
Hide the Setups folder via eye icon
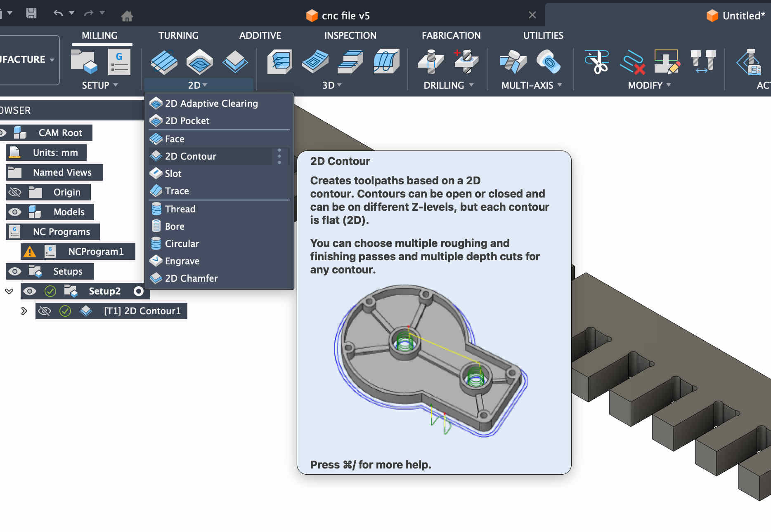click(15, 271)
